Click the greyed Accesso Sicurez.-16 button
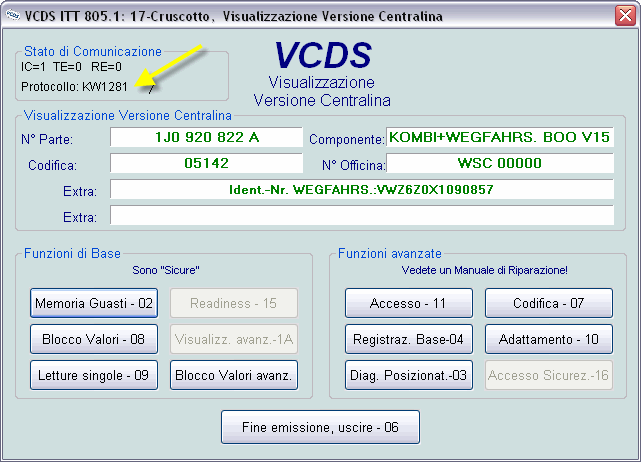 coord(549,375)
